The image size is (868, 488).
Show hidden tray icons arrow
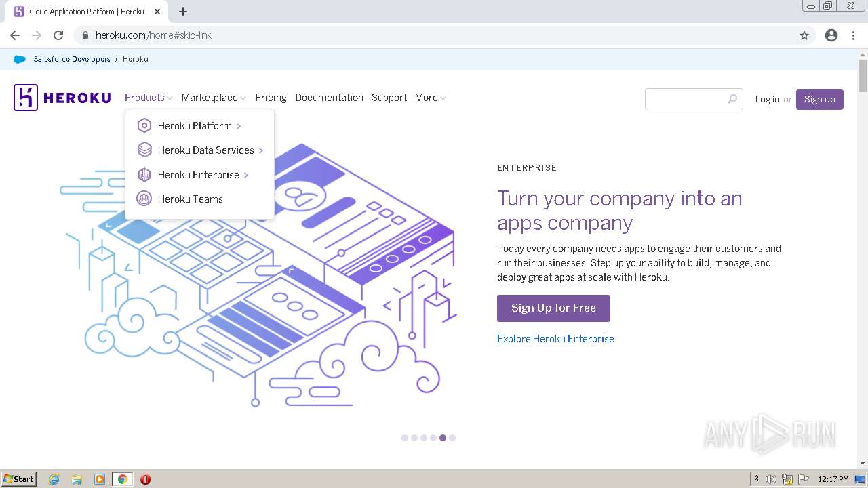[x=756, y=479]
